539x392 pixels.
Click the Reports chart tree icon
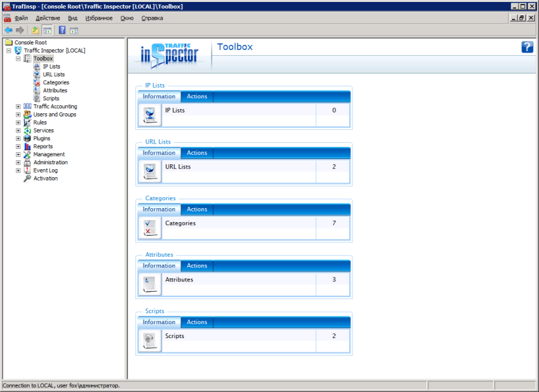(27, 146)
